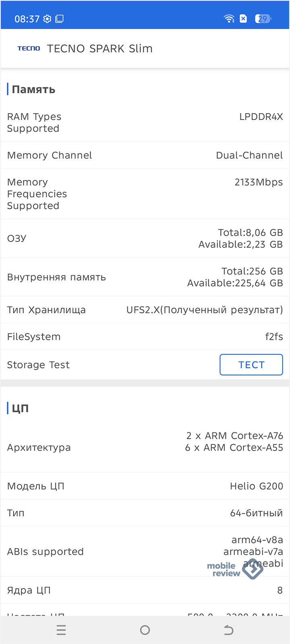This screenshot has height=644, width=290.
Task: Tap the FileSystem f2fs row
Action: pyautogui.click(x=145, y=336)
